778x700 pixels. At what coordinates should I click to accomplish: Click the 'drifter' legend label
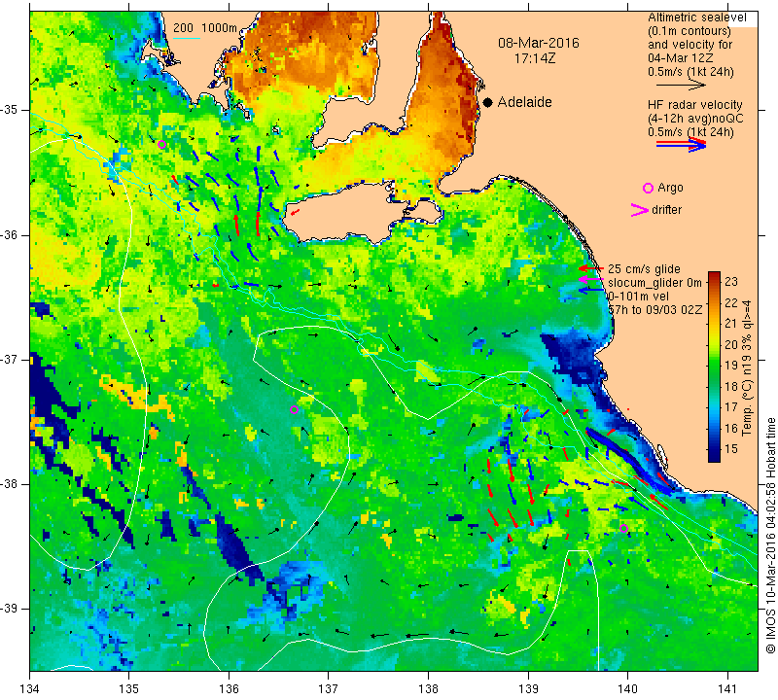coord(667,210)
